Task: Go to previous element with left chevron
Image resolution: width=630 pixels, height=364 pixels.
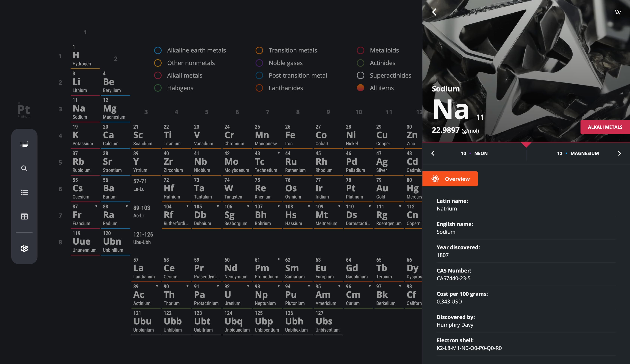Action: click(x=433, y=153)
